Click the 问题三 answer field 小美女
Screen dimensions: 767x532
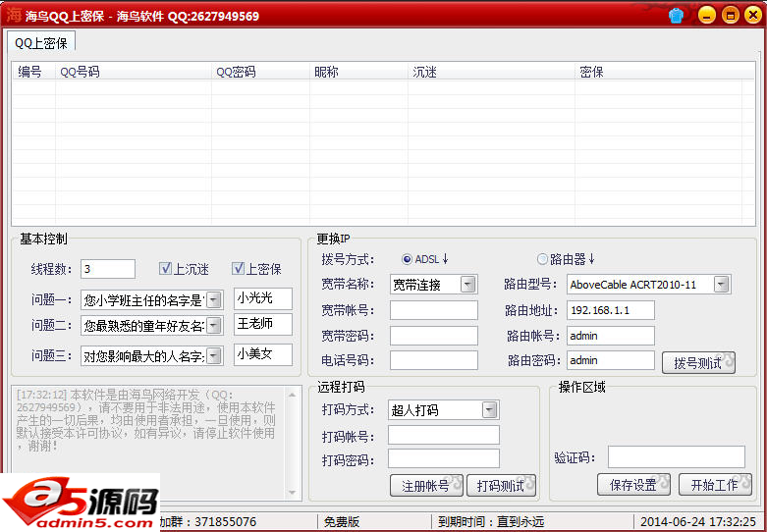(263, 355)
